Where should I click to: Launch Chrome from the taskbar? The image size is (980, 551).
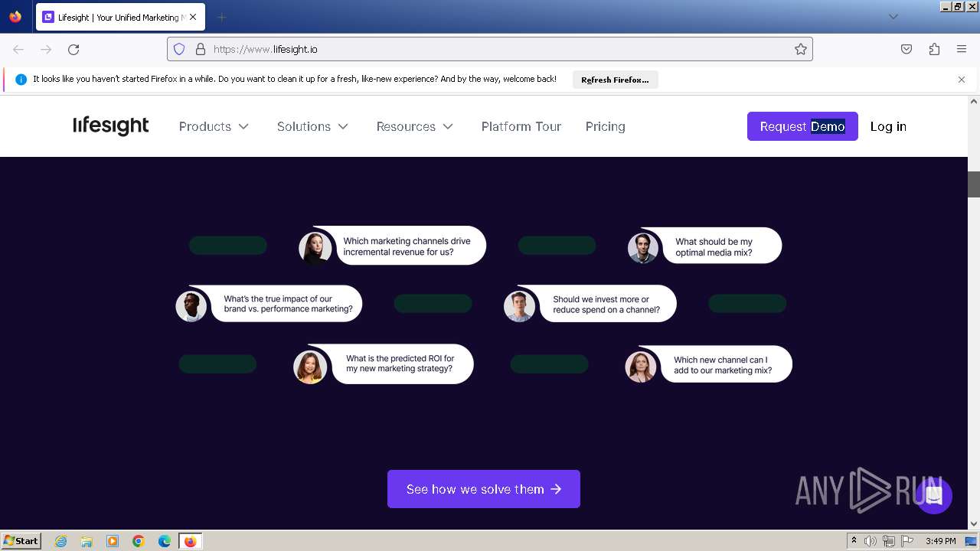139,541
